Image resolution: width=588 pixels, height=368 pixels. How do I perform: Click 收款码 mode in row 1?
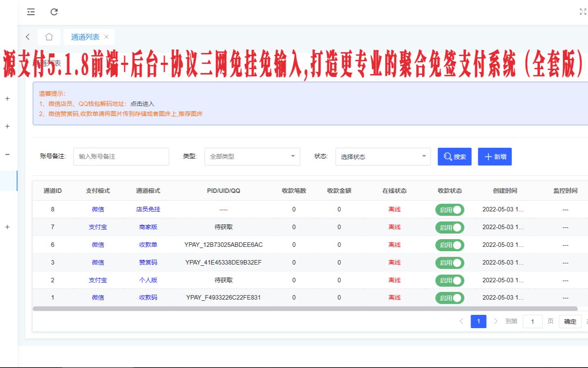tap(148, 298)
